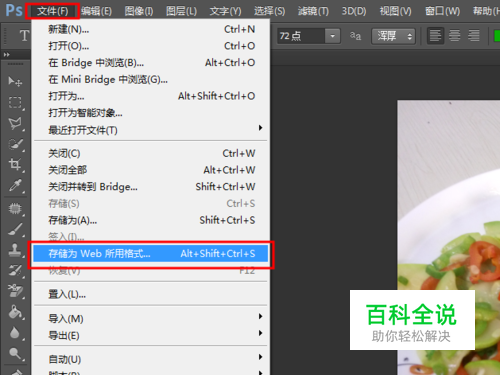Image resolution: width=500 pixels, height=375 pixels.
Task: Select the Paint Bucket tool
Action: [15, 312]
